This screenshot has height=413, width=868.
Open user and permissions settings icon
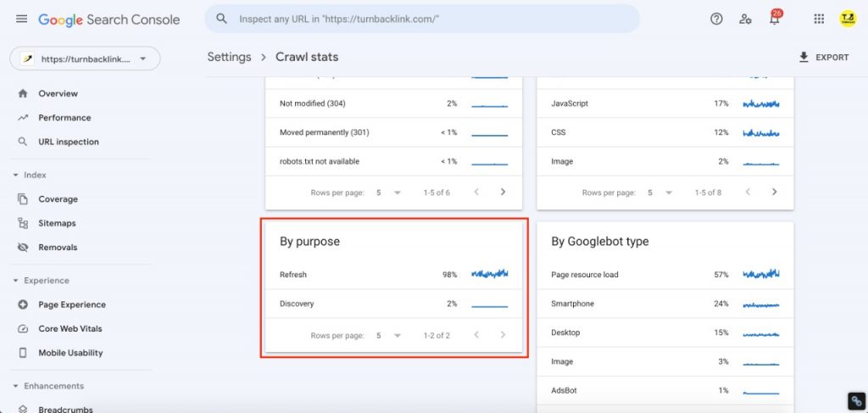pyautogui.click(x=745, y=19)
